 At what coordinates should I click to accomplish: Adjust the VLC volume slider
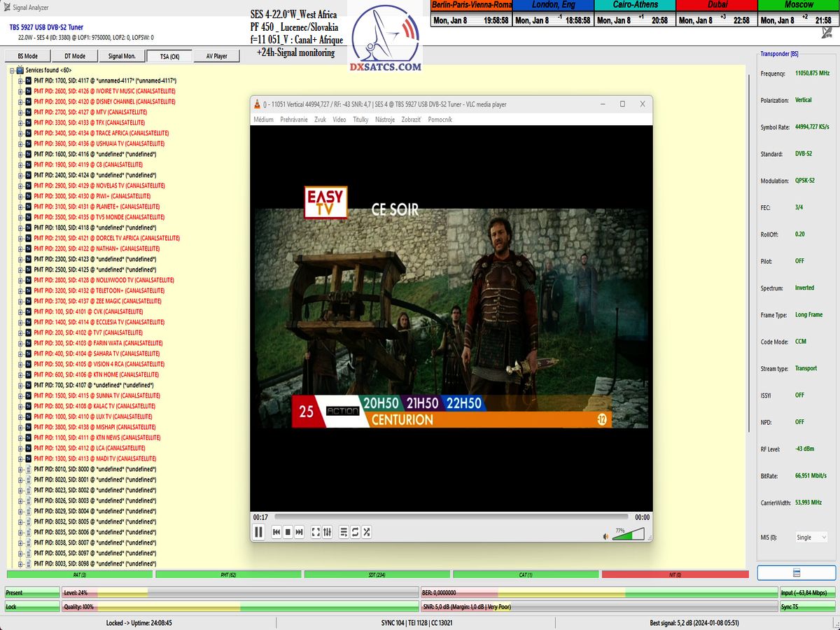pos(628,535)
